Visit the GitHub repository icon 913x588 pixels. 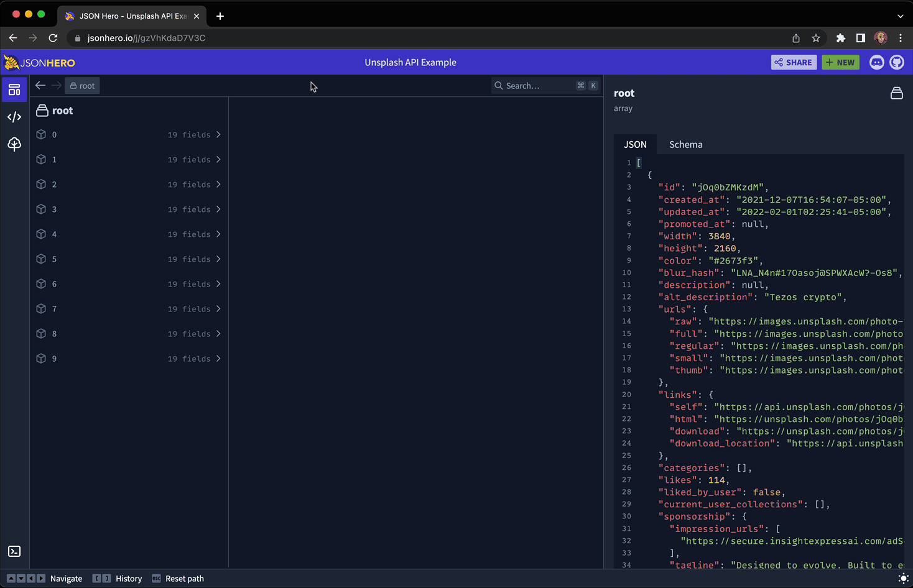896,62
